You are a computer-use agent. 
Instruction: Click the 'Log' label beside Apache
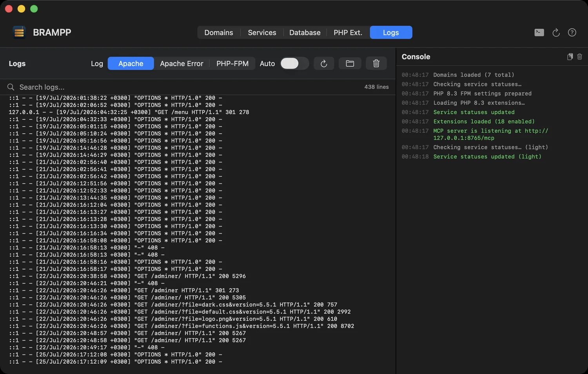97,64
